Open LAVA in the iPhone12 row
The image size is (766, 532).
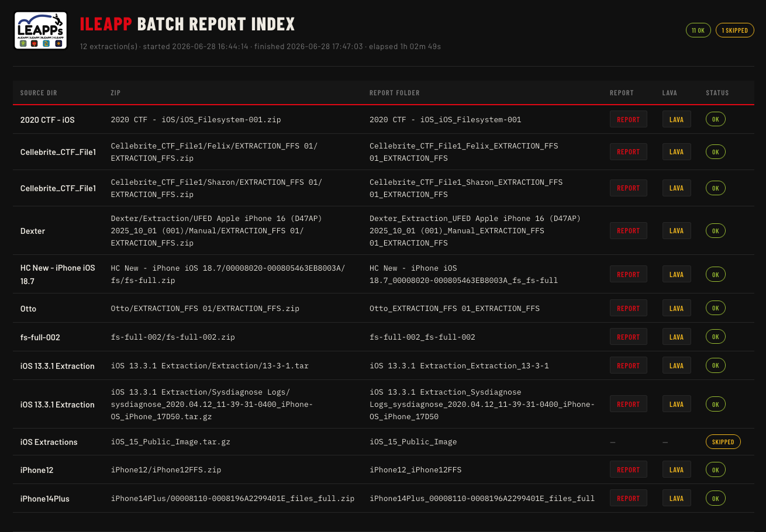[x=677, y=469]
